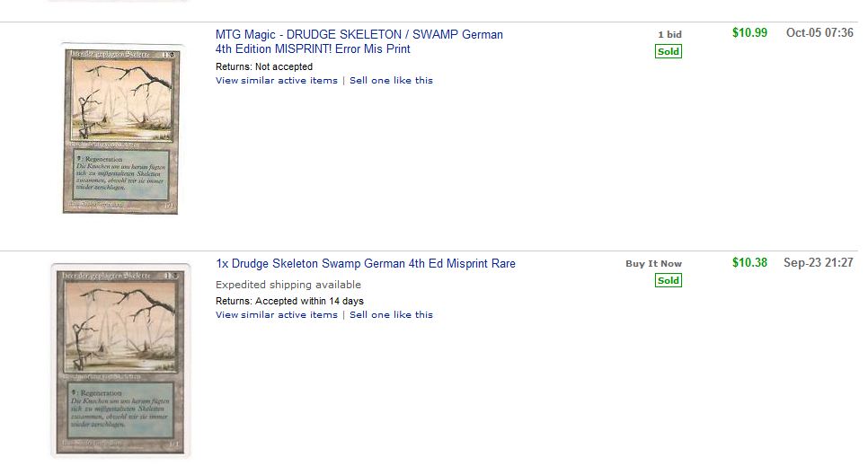Click 'Returns: Accepted within 14 days' text
Screen dimensions: 868x475
pyautogui.click(x=289, y=301)
